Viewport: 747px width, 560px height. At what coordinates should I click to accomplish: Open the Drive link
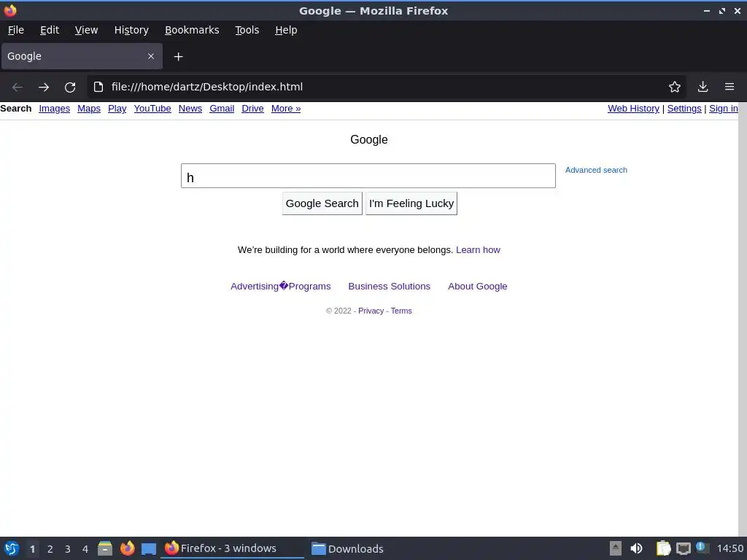point(252,109)
